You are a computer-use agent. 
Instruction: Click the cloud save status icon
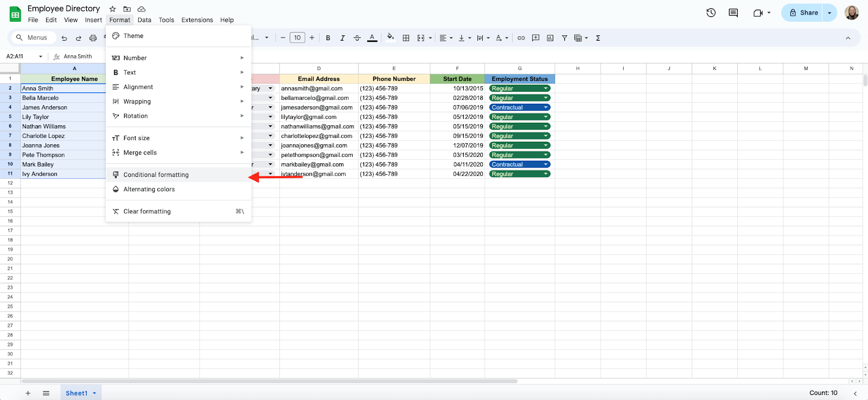tap(141, 9)
